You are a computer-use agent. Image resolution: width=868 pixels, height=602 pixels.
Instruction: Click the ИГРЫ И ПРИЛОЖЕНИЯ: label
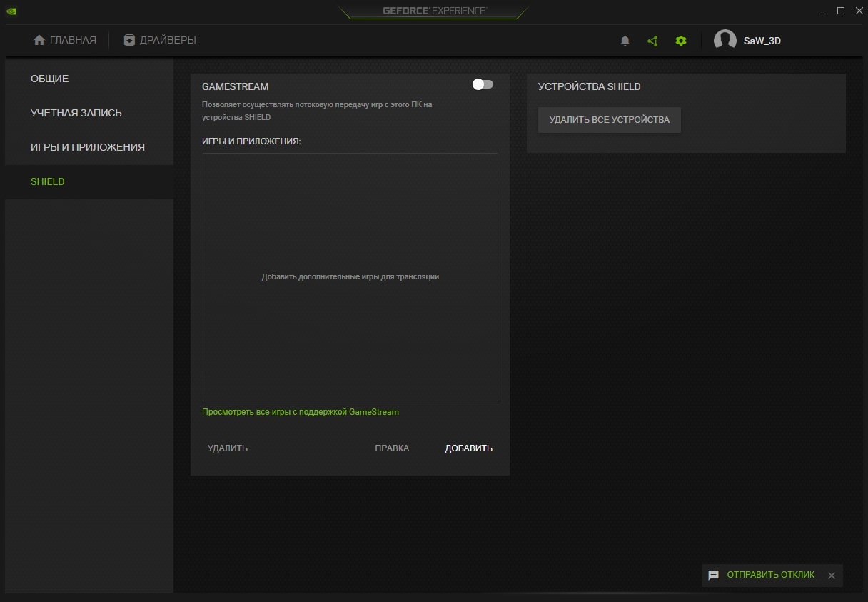[x=251, y=141]
